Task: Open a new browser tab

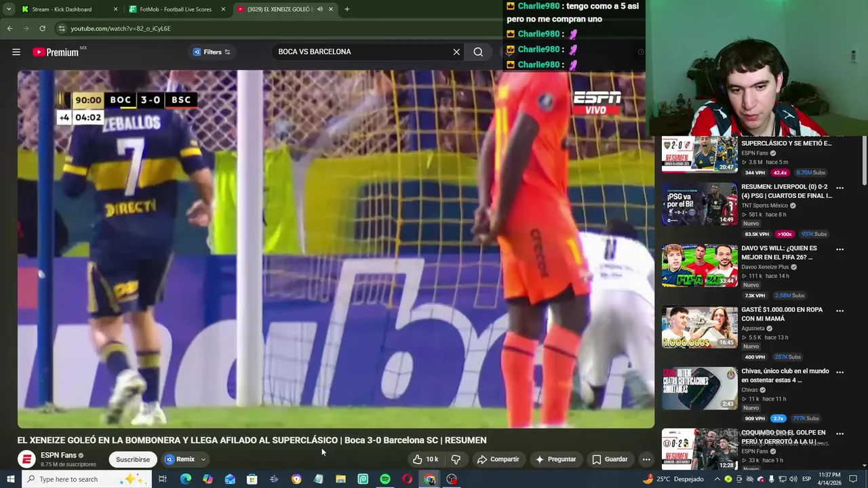Action: [x=347, y=9]
